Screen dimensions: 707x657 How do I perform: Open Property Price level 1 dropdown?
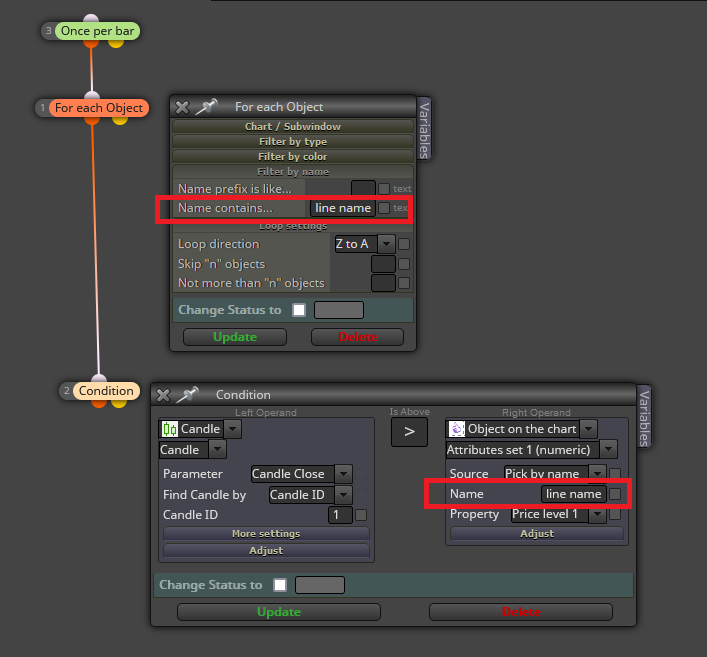(559, 514)
